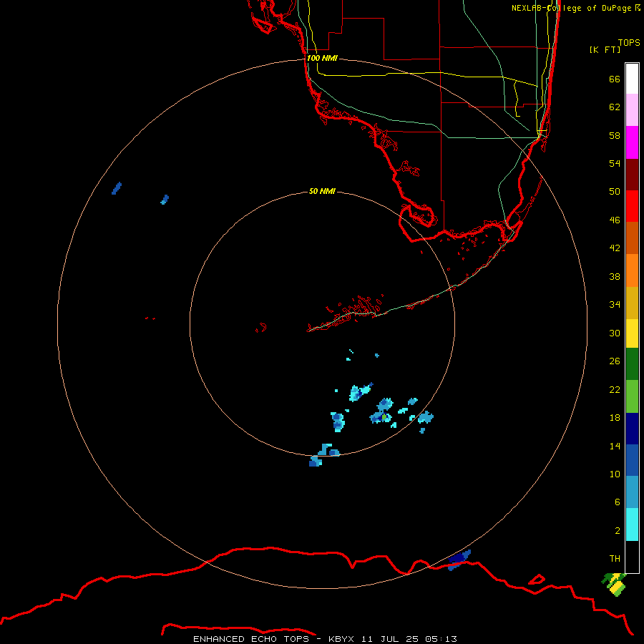Click the "50 NMI" range ring label
The height and width of the screenshot is (644, 644).
(322, 191)
